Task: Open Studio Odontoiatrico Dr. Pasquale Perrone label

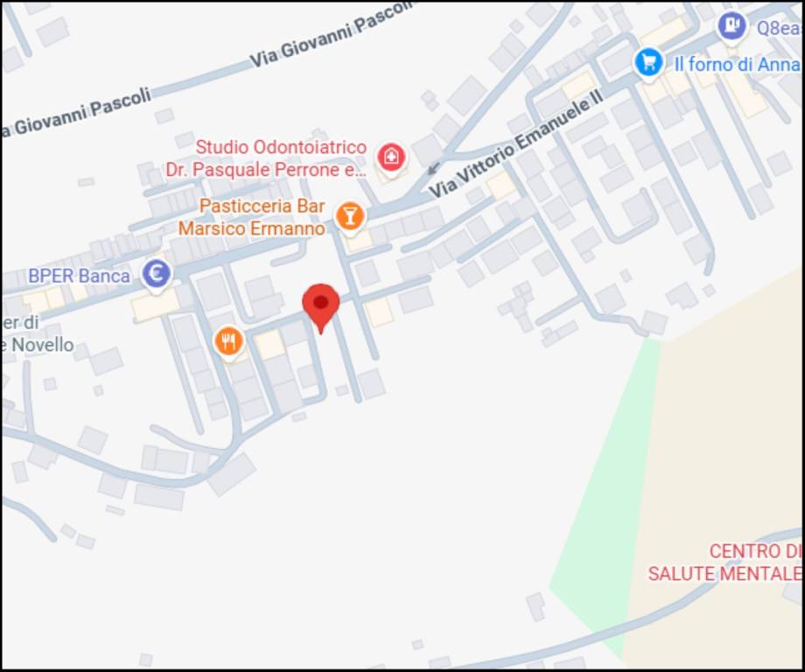Action: [x=266, y=158]
